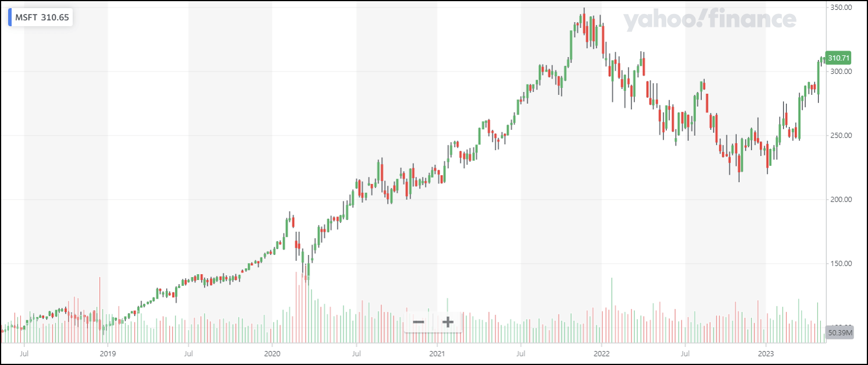Image resolution: width=868 pixels, height=365 pixels.
Task: Click the green 310.71 current price tag
Action: coord(839,58)
